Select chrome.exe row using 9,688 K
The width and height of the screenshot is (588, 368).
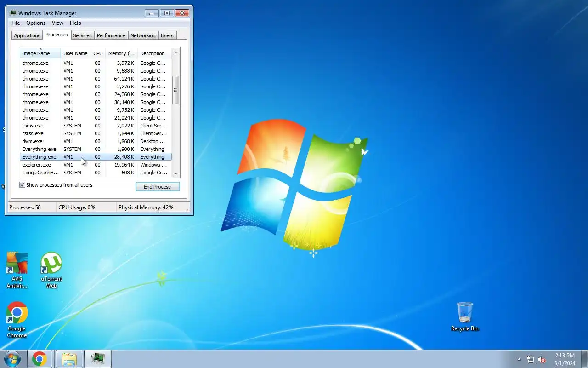click(x=96, y=71)
